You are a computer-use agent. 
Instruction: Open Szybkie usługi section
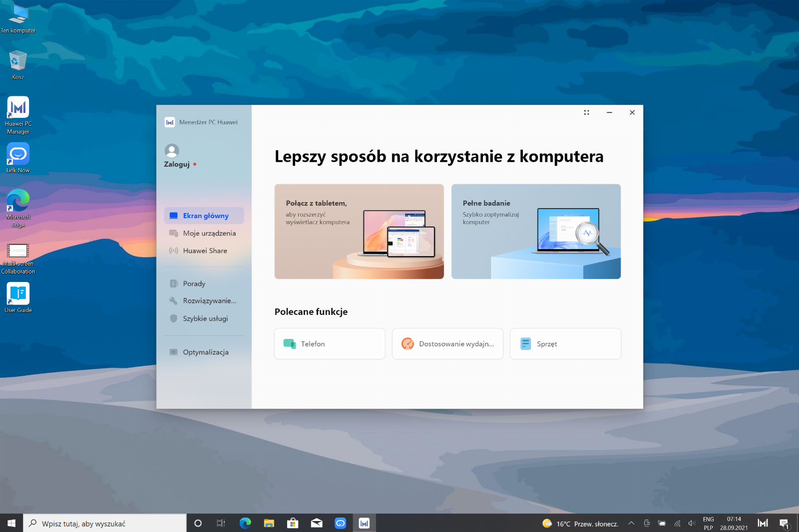tap(204, 318)
